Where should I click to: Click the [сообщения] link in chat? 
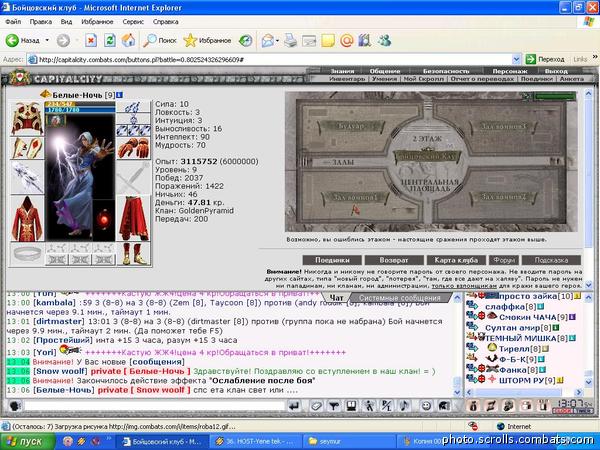tap(157, 362)
